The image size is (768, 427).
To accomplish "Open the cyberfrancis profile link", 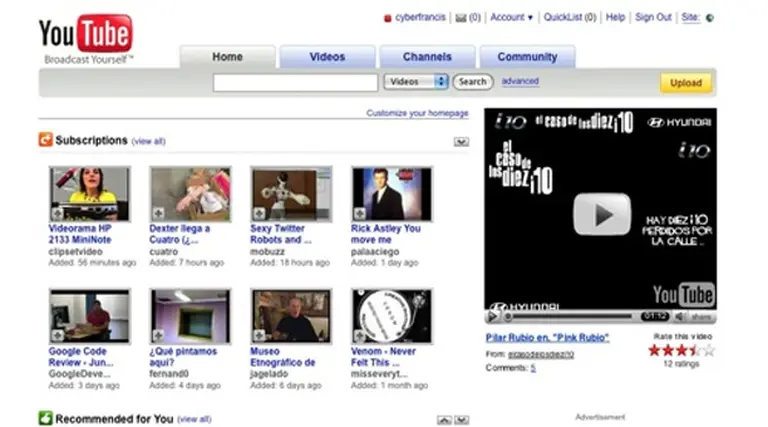I will tap(420, 18).
